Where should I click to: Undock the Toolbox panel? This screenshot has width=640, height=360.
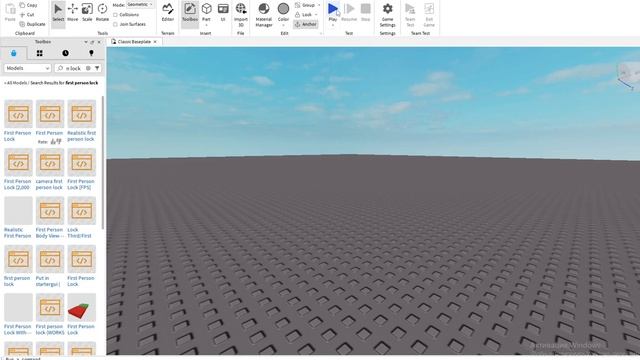pyautogui.click(x=92, y=42)
